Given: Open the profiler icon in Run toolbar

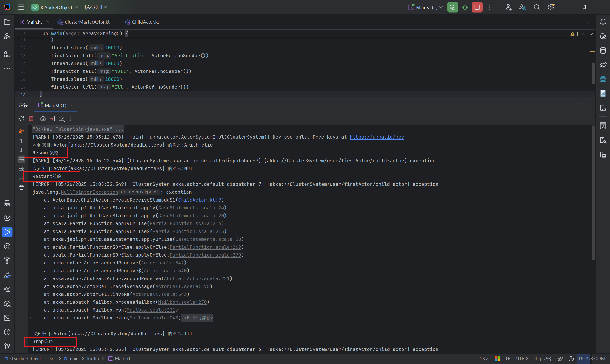Looking at the screenshot, I should click(61, 119).
